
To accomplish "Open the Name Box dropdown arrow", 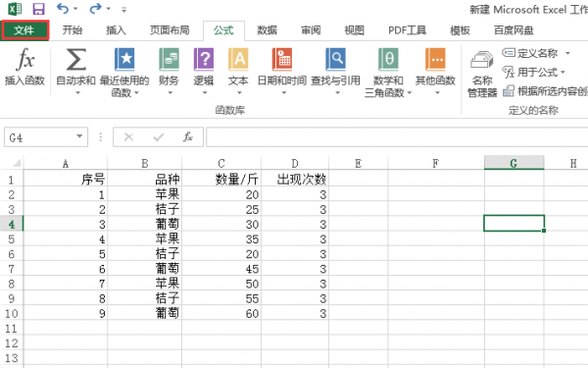I will [x=79, y=136].
